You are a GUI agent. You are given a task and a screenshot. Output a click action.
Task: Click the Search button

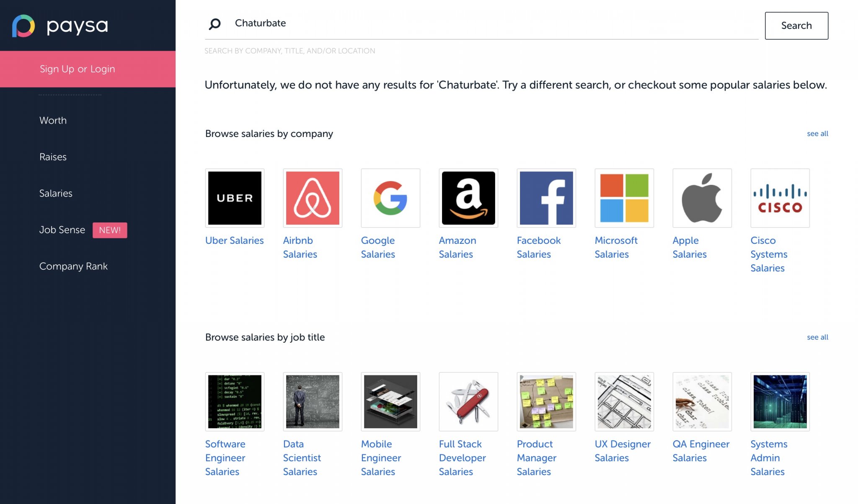pyautogui.click(x=796, y=26)
